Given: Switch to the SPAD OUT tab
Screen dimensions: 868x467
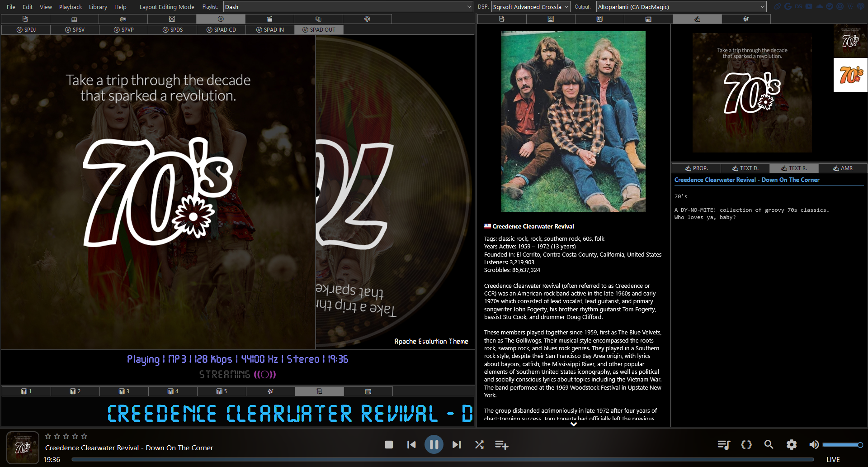Looking at the screenshot, I should pos(319,29).
